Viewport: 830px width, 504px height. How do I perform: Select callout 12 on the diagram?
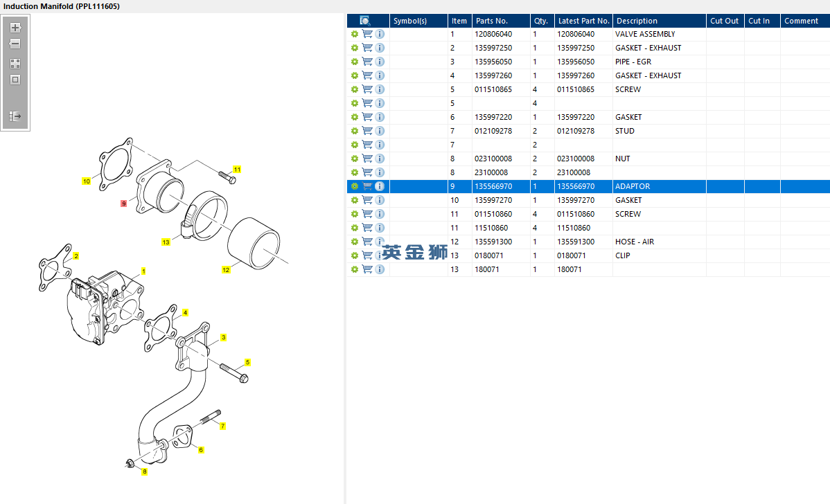pyautogui.click(x=226, y=270)
